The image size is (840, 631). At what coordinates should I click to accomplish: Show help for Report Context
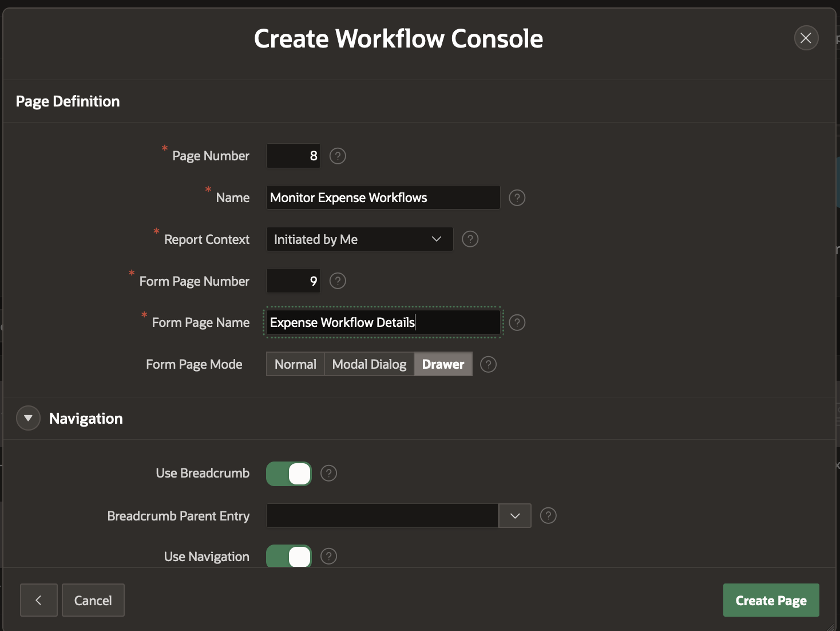tap(470, 239)
